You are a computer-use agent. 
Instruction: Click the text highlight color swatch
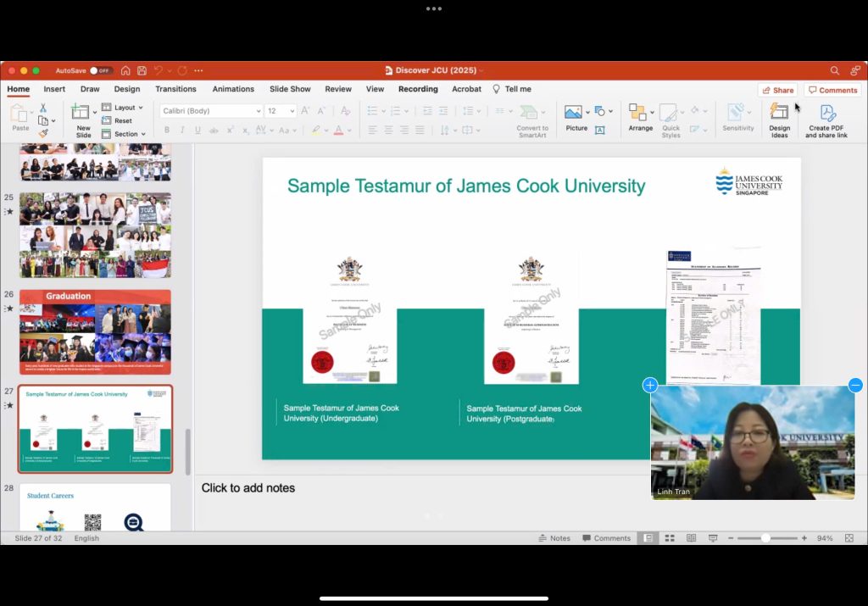tap(315, 131)
